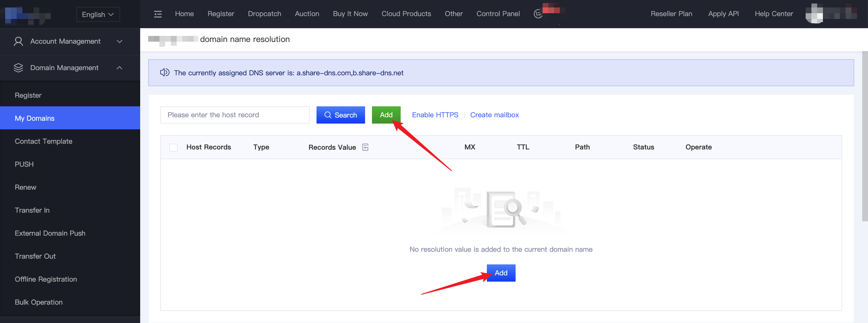This screenshot has width=868, height=323.
Task: Click the Host Records column header
Action: [209, 147]
